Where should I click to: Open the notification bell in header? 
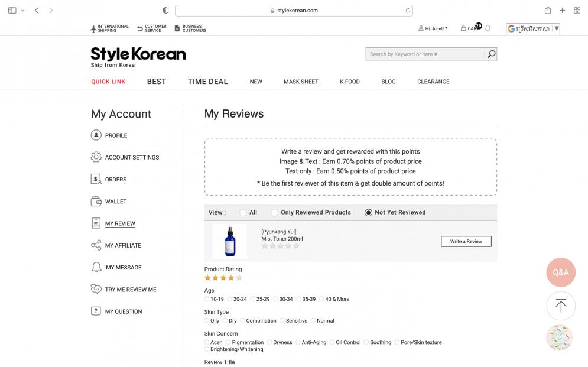click(x=488, y=28)
